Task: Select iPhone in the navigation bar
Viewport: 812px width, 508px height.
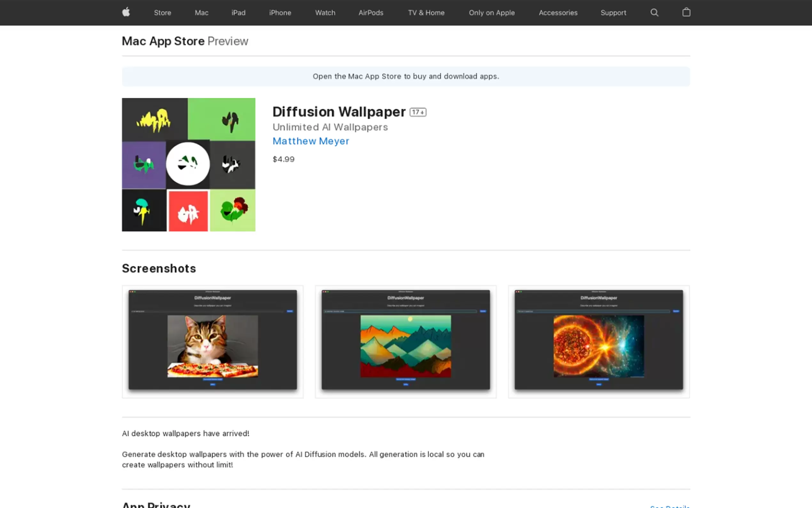Action: click(x=280, y=13)
